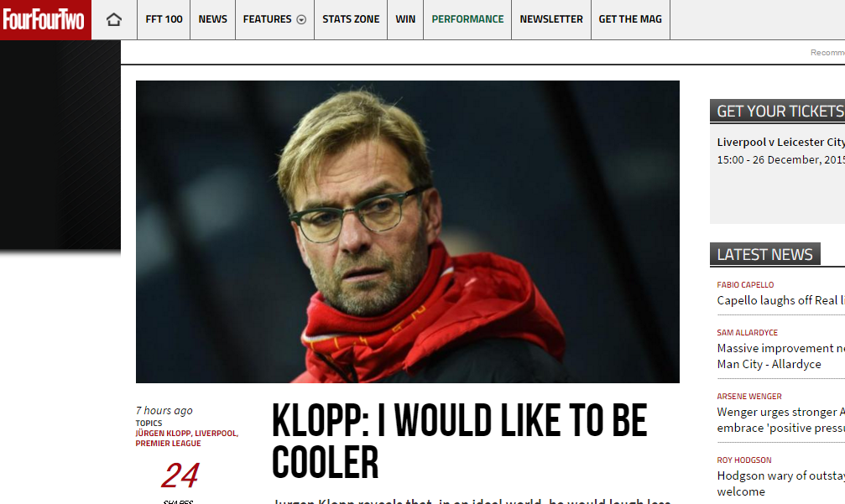Screen dimensions: 845x504
Task: Read Hodgson wary of outstaying welcome
Action: 781,484
